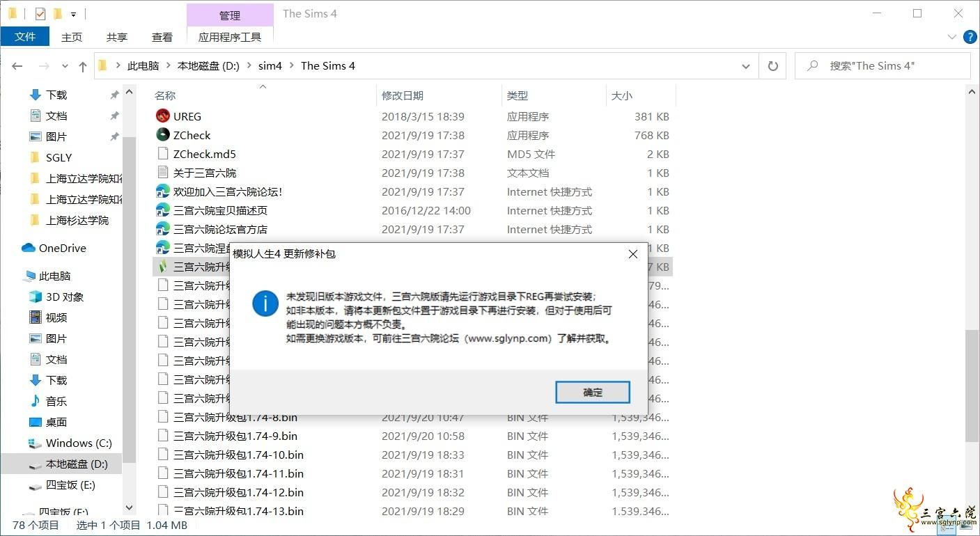Click the UREG application icon
Screen dimensions: 980x536
[163, 116]
